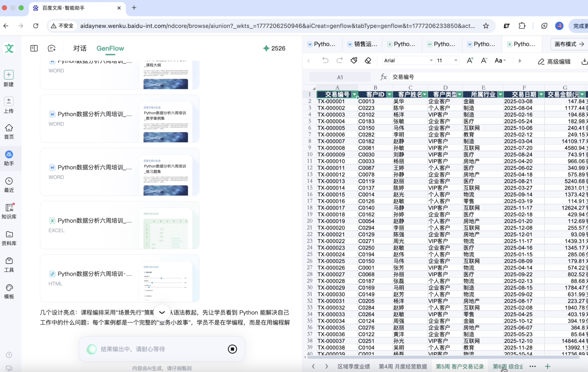The width and height of the screenshot is (588, 372).
Task: Expand chat with the down chevron button
Action: point(162,312)
